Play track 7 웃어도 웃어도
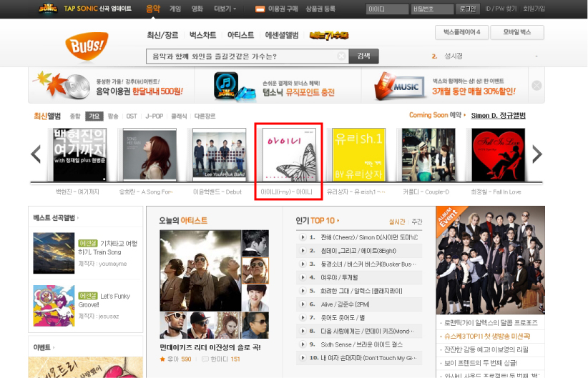The image size is (588, 378). click(303, 318)
